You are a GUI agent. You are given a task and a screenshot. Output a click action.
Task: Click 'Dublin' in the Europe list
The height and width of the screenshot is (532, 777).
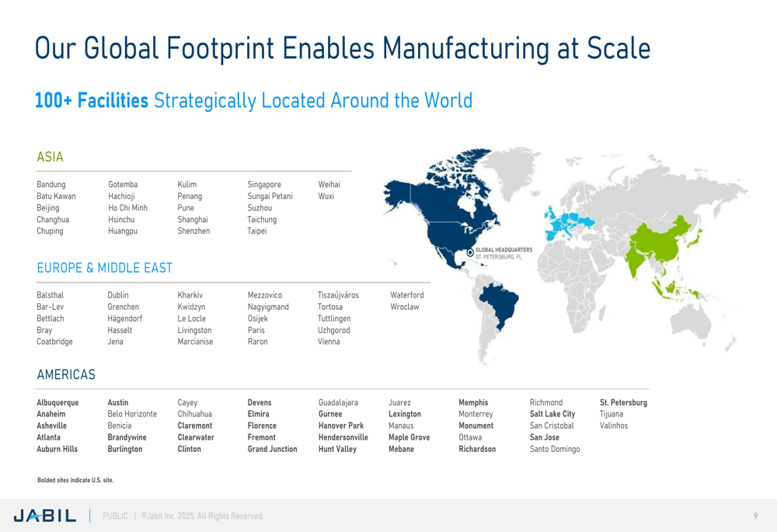pyautogui.click(x=118, y=295)
